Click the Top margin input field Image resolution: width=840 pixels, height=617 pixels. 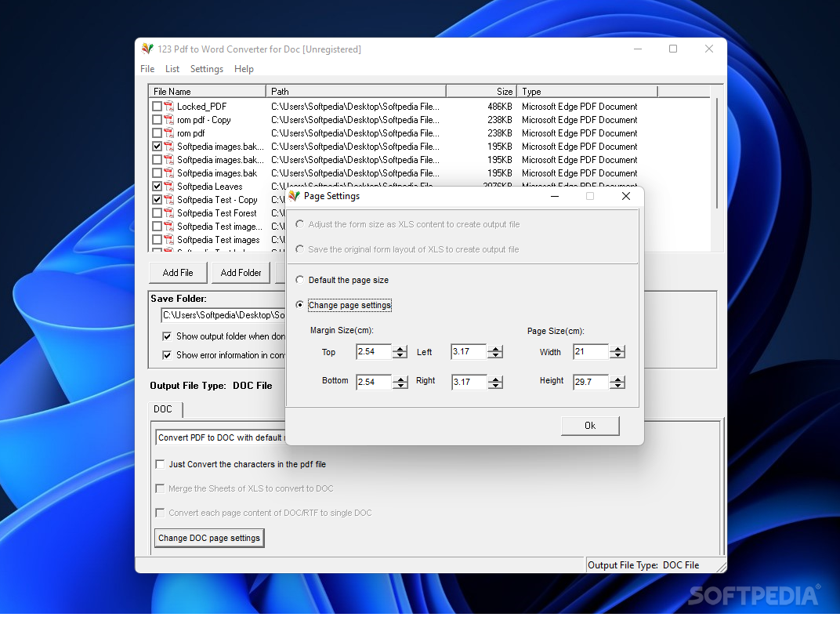[374, 352]
